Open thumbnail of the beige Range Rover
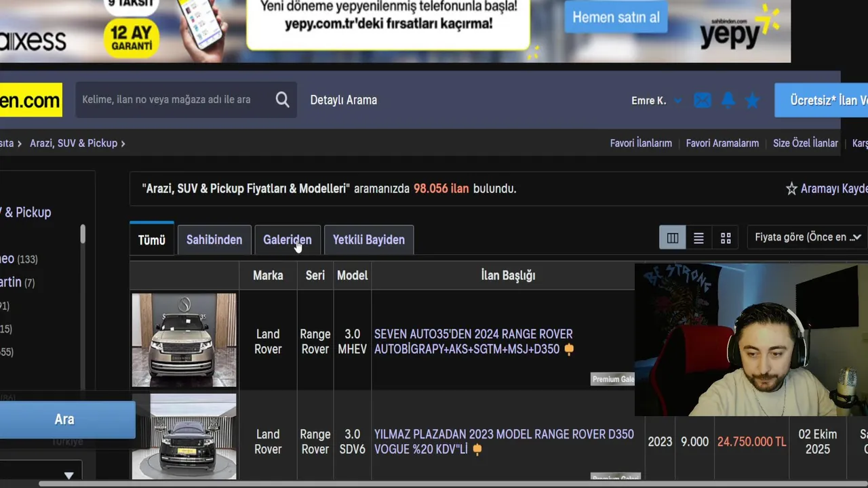Image resolution: width=868 pixels, height=488 pixels. 184,340
